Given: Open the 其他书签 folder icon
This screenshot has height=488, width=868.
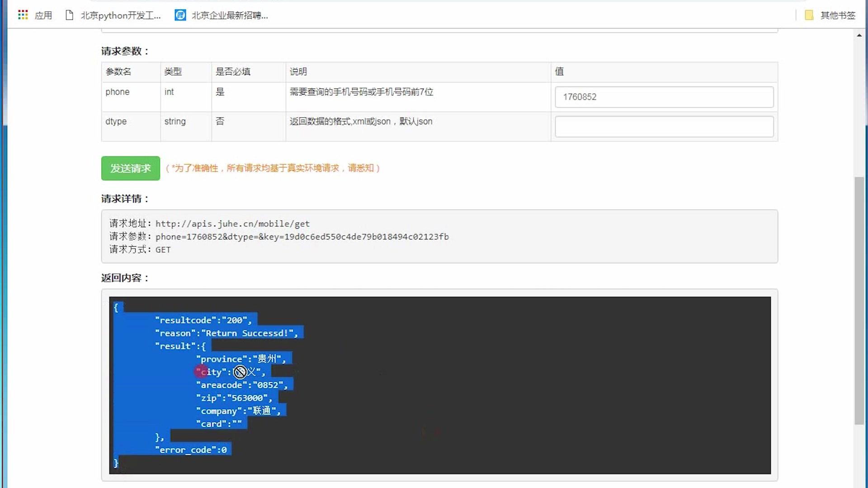Looking at the screenshot, I should click(809, 15).
